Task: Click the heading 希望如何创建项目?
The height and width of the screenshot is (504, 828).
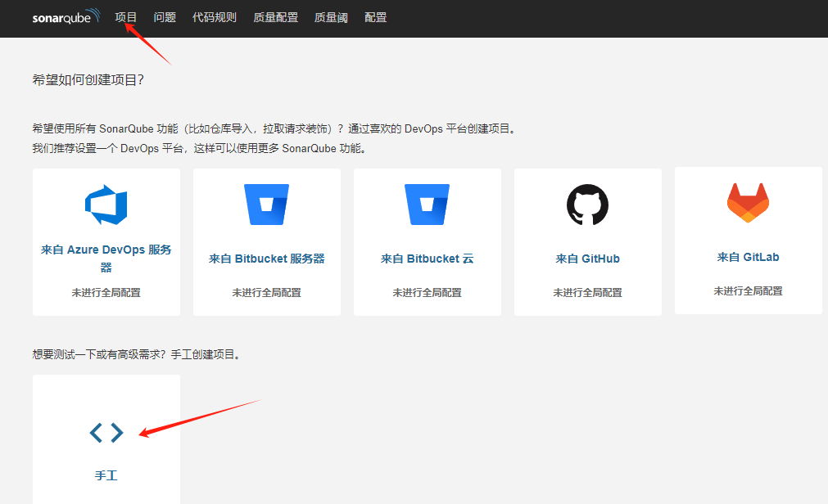Action: (x=88, y=79)
